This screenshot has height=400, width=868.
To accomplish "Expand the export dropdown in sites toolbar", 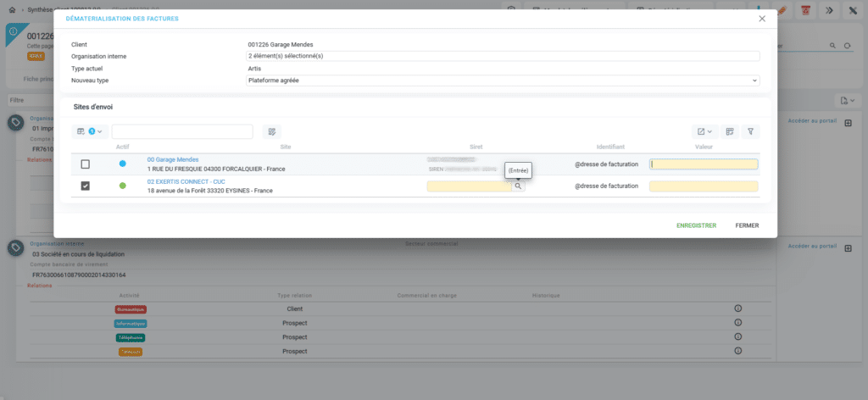I will coord(704,131).
